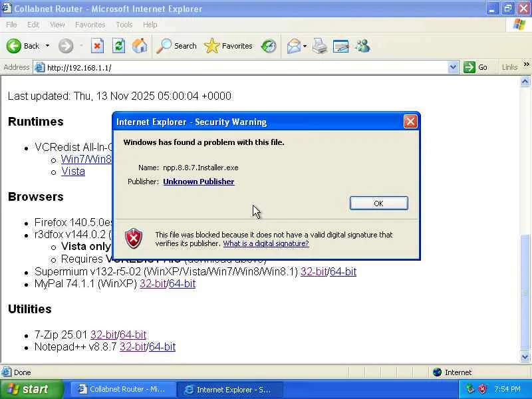The image size is (532, 399).
Task: Open Supermium 32-bit download link
Action: click(313, 272)
